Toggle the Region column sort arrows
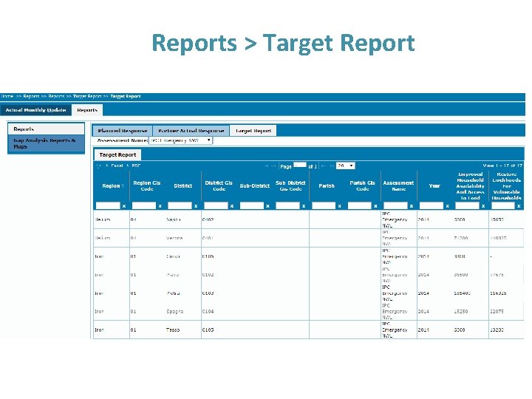This screenshot has width=532, height=399. [123, 186]
